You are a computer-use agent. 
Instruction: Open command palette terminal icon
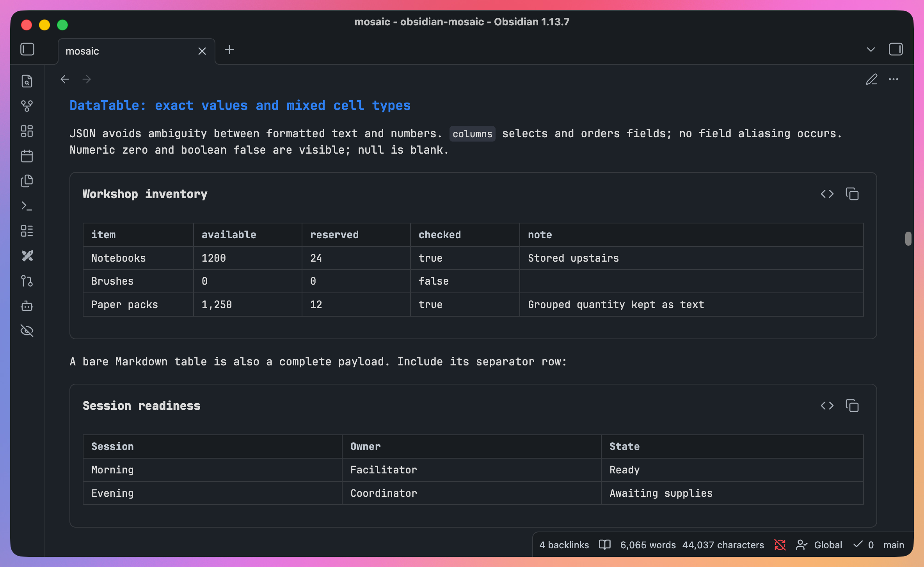tap(27, 206)
